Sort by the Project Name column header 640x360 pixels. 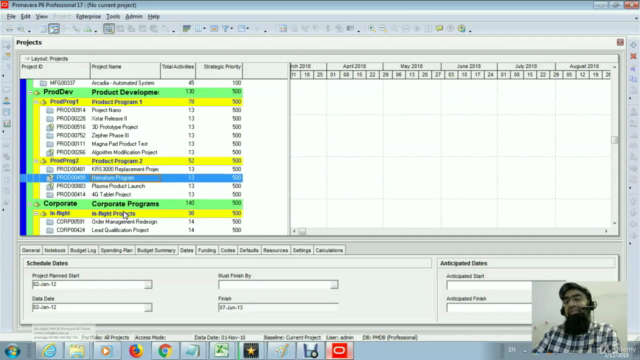point(125,70)
